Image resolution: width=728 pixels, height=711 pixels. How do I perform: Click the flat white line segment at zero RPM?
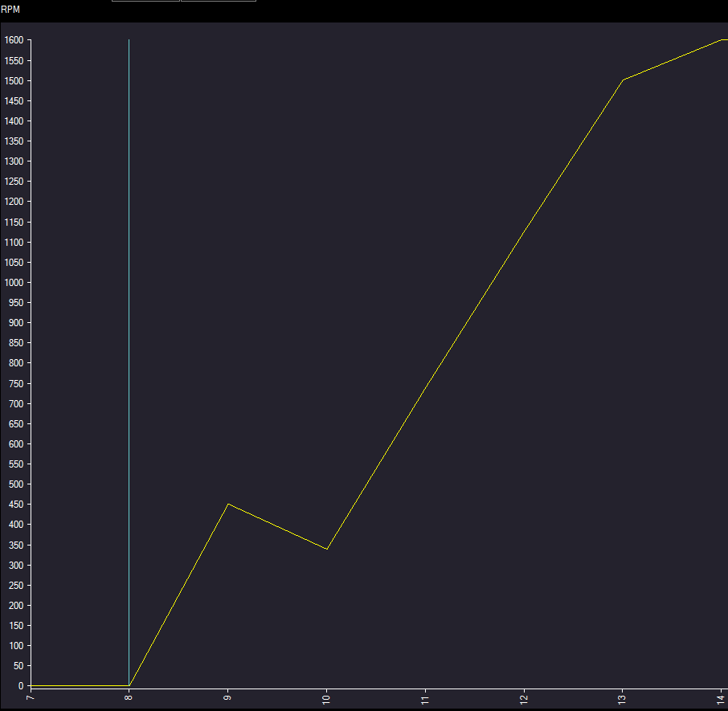point(79,685)
